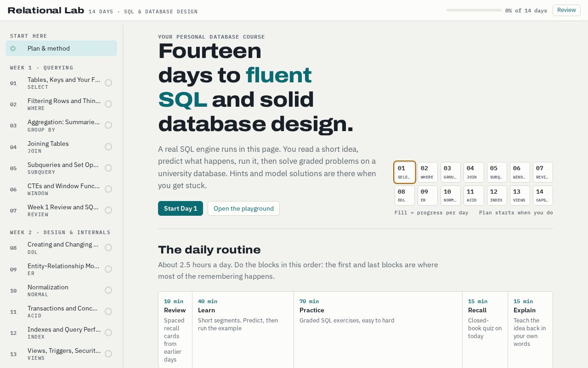Viewport: 588px width, 368px height.
Task: Mark Filtering Rows lesson circle complete
Action: (108, 104)
